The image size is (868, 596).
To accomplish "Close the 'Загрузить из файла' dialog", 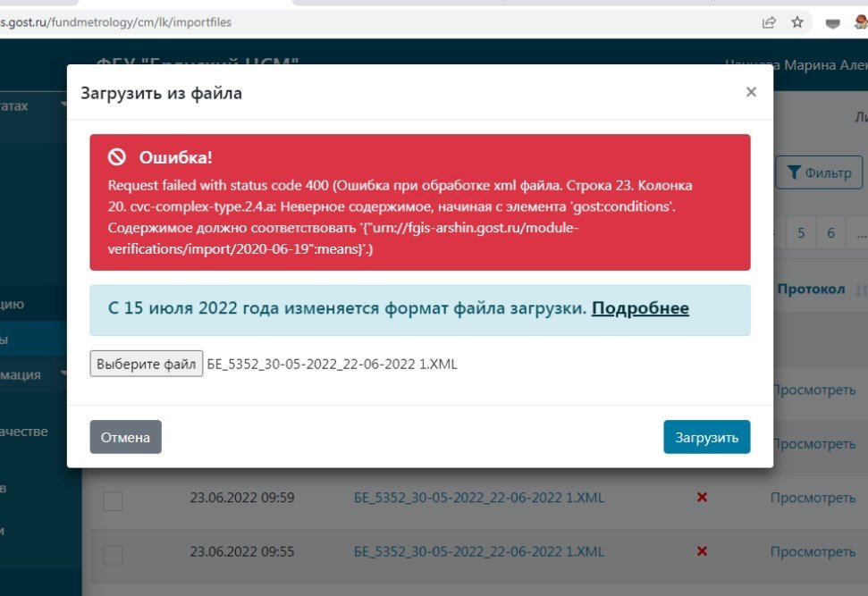I will (751, 92).
